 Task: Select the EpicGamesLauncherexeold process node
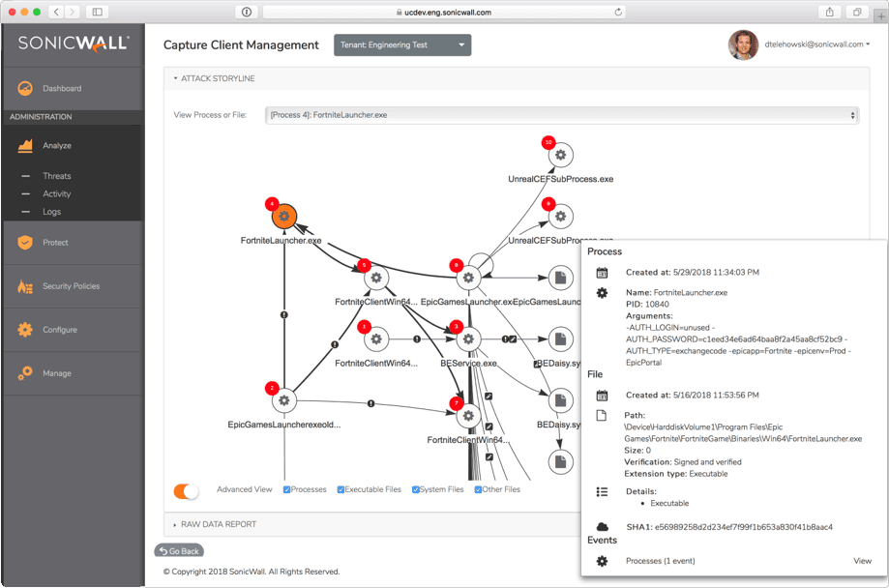(x=283, y=400)
